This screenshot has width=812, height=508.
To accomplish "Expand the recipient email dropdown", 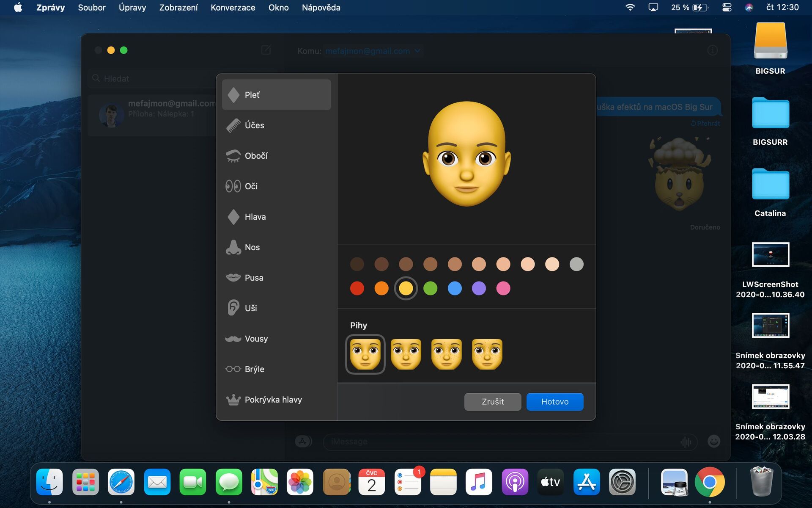I will click(x=417, y=51).
